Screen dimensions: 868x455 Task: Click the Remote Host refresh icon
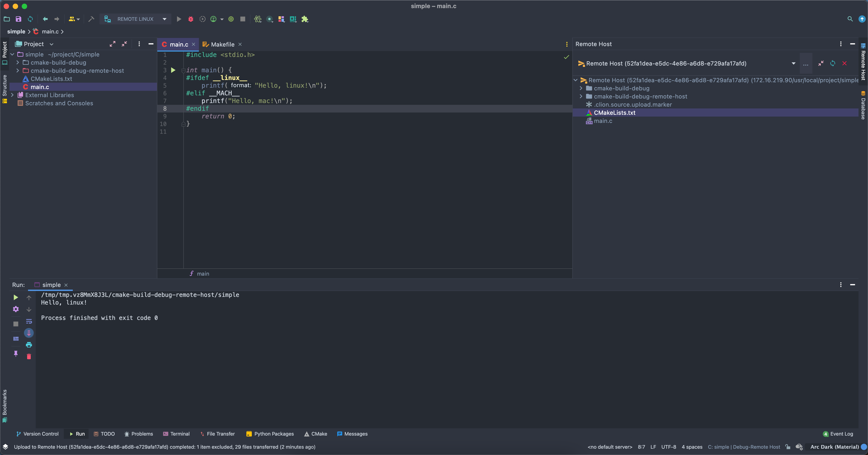(x=832, y=63)
